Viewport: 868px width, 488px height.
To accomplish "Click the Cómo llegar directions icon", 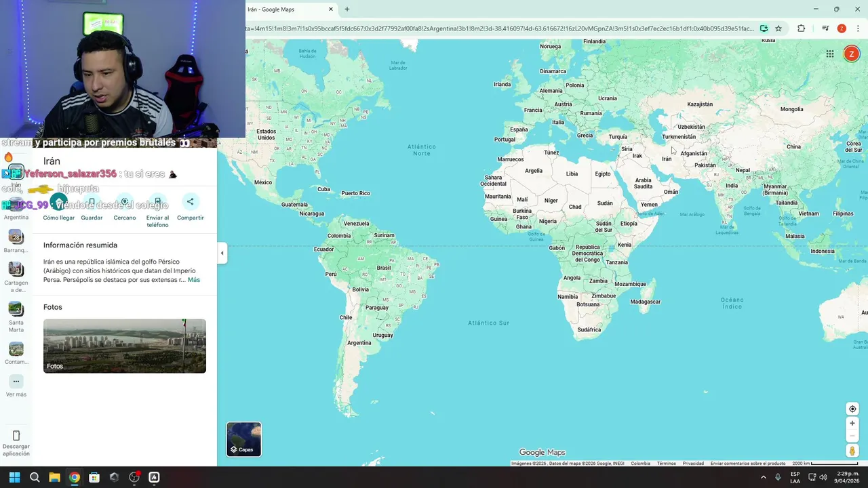I will pyautogui.click(x=59, y=202).
